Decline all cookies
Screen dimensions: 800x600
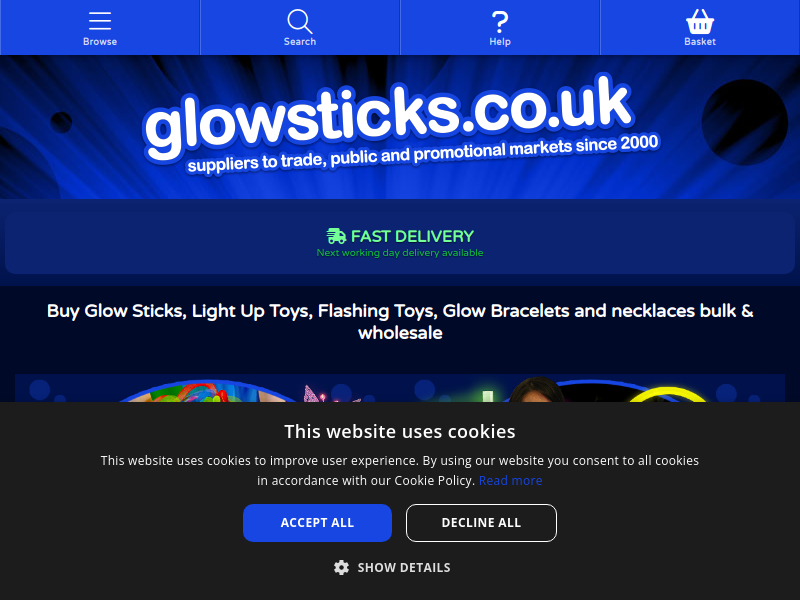click(x=481, y=523)
